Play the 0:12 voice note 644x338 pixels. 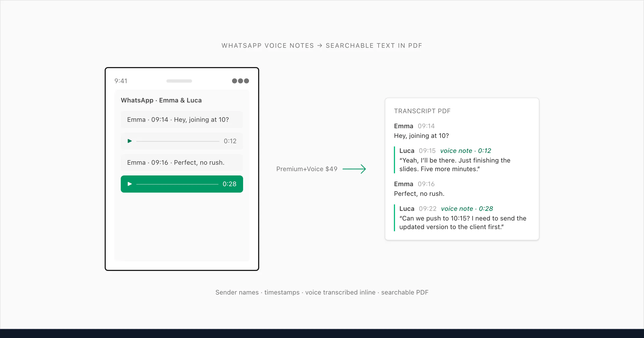pos(130,141)
